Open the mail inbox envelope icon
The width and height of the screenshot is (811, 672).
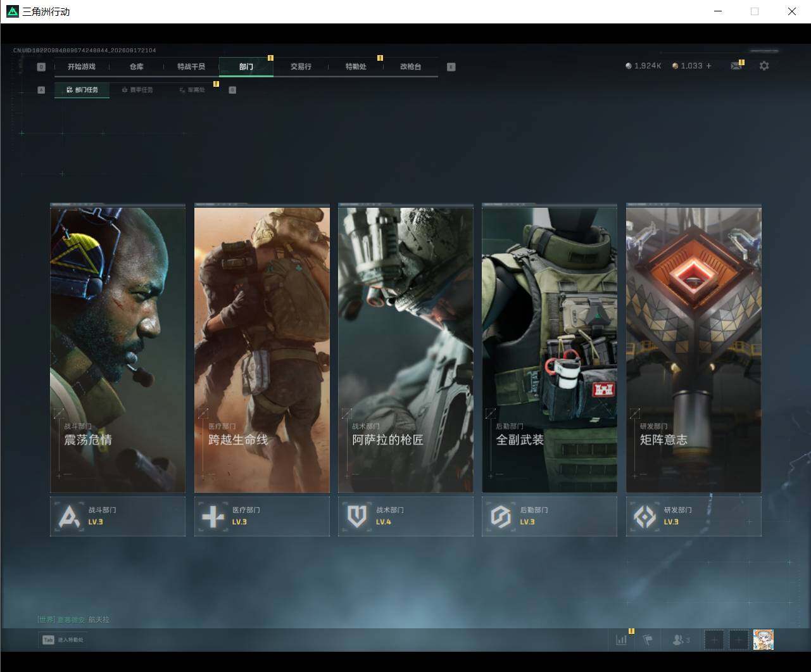(x=736, y=66)
